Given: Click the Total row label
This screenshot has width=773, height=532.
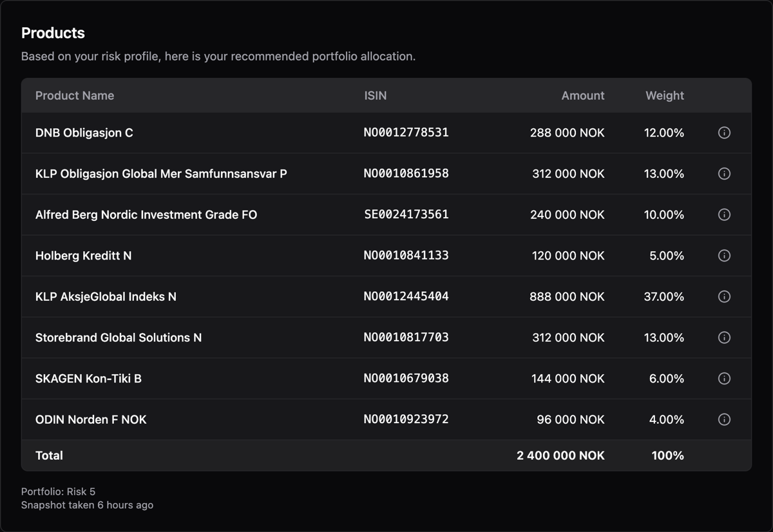Looking at the screenshot, I should point(49,455).
